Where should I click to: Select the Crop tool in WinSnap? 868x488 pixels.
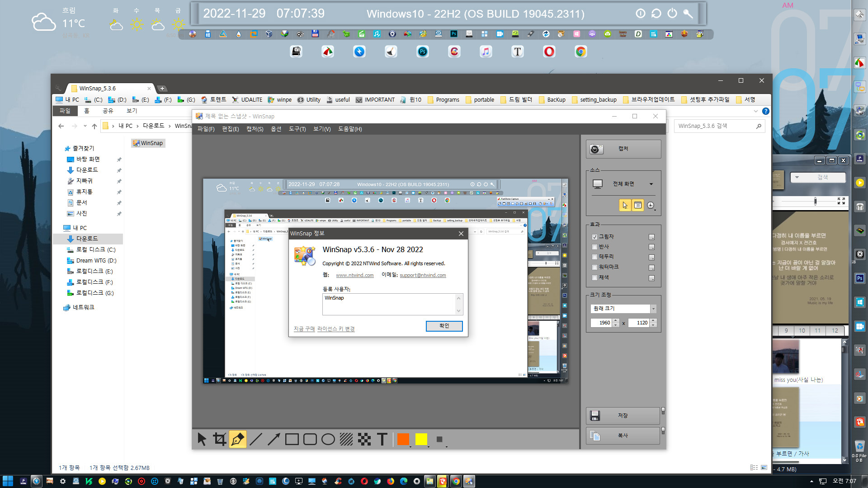click(x=220, y=439)
